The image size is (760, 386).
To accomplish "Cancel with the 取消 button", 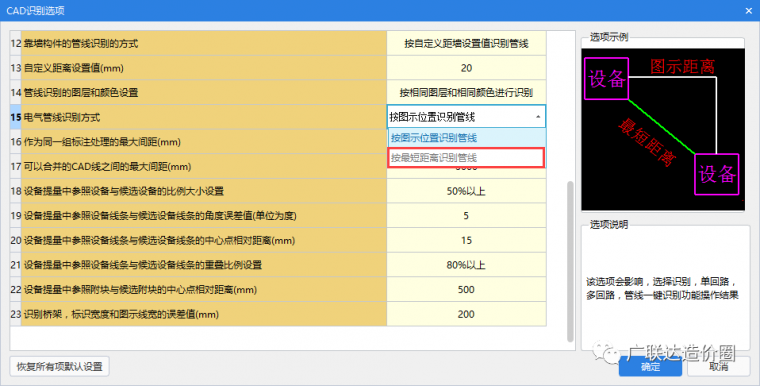I will pyautogui.click(x=718, y=367).
